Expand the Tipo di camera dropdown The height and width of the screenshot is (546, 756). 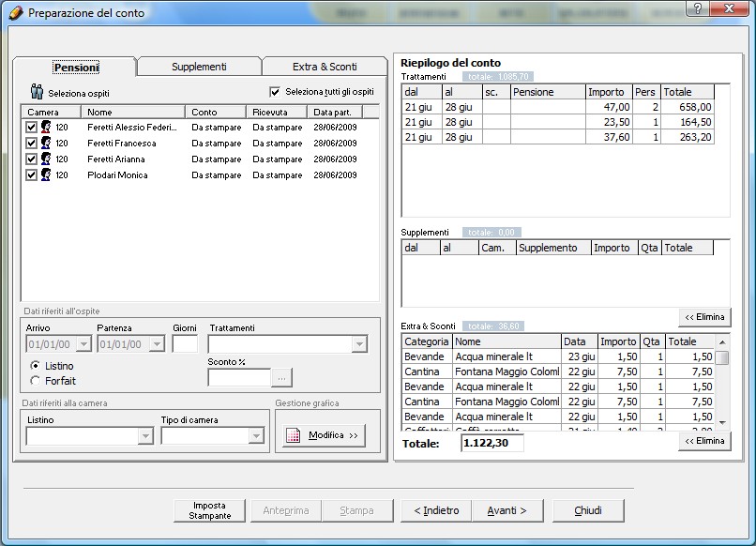(x=256, y=436)
